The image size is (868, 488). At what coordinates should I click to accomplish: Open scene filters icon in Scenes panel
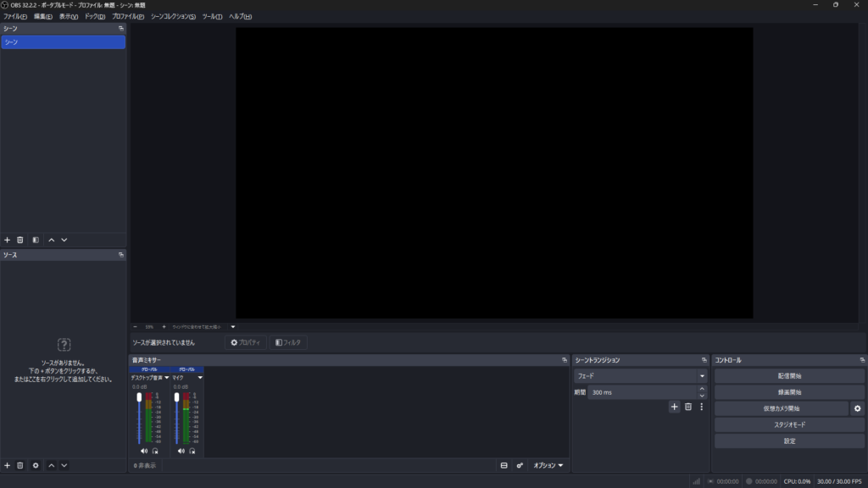coord(36,240)
